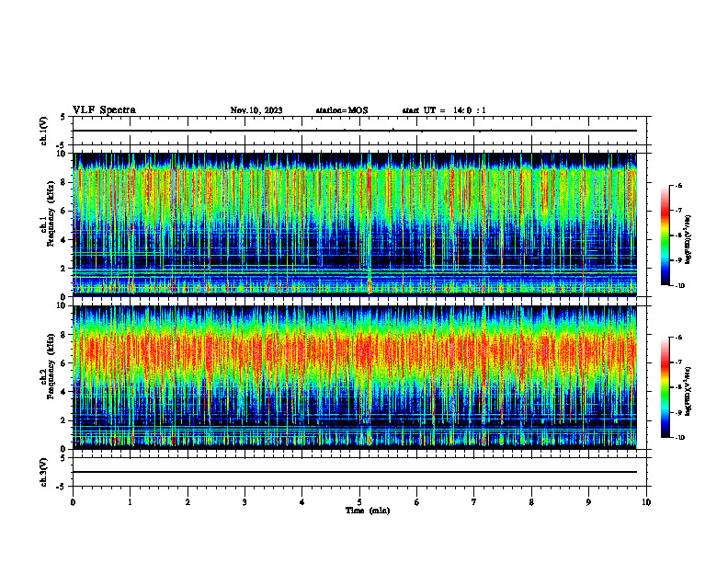Click the "-10" label on the ch.2 colorbar
The image size is (728, 563).
pos(680,438)
